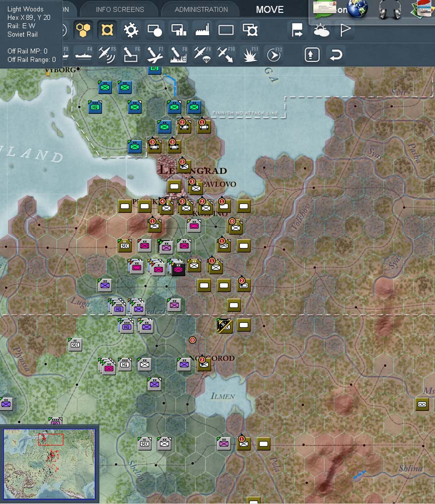Click the overview minimap
The width and height of the screenshot is (435, 504).
49,464
